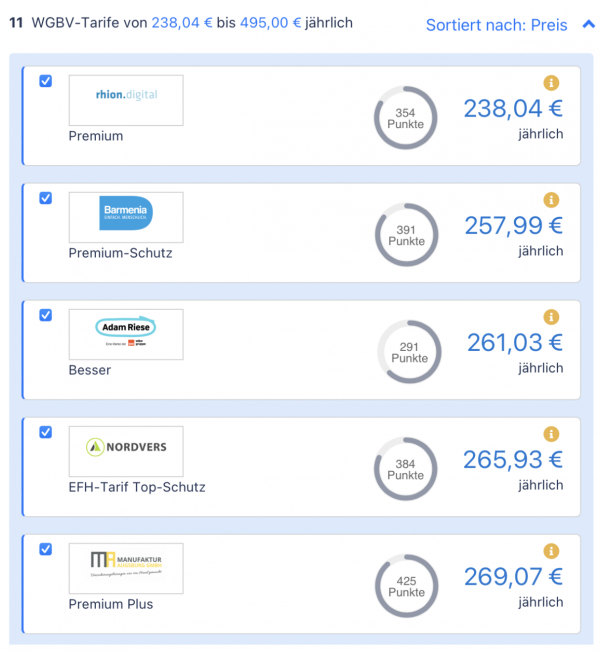Toggle the Manufaktur Augsburg Premium Plus checkbox
The image size is (600, 651).
click(x=46, y=549)
